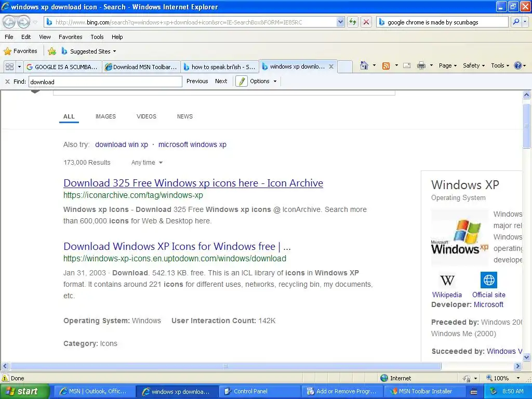
Task: Open the Edit menu
Action: (26, 37)
